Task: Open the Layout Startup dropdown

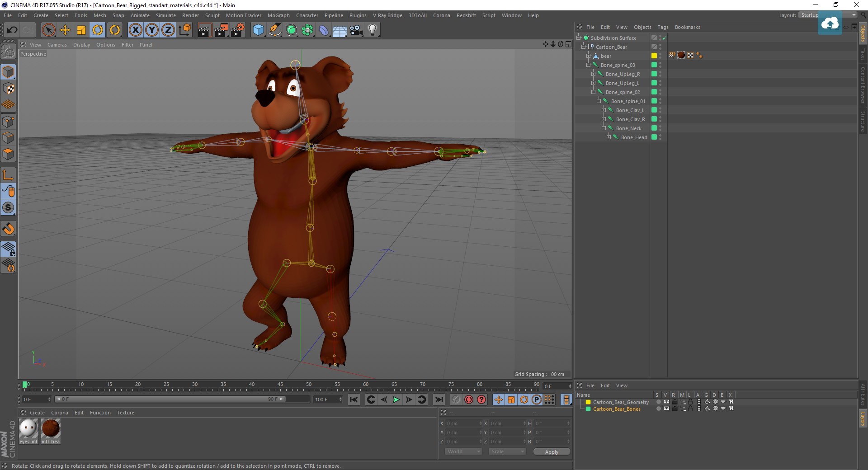Action: [x=827, y=15]
